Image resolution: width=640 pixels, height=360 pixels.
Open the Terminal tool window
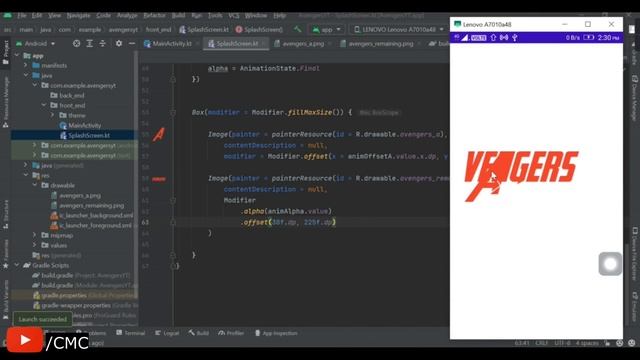pyautogui.click(x=131, y=333)
